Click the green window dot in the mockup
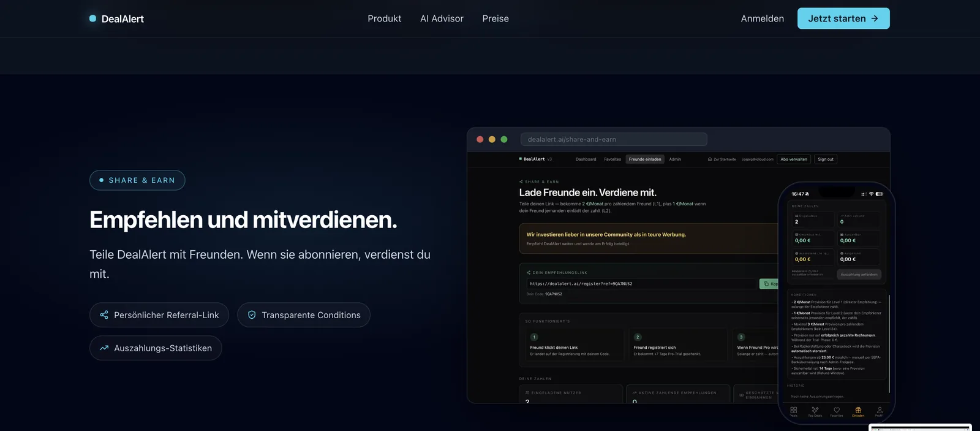This screenshot has width=980, height=431. tap(504, 139)
